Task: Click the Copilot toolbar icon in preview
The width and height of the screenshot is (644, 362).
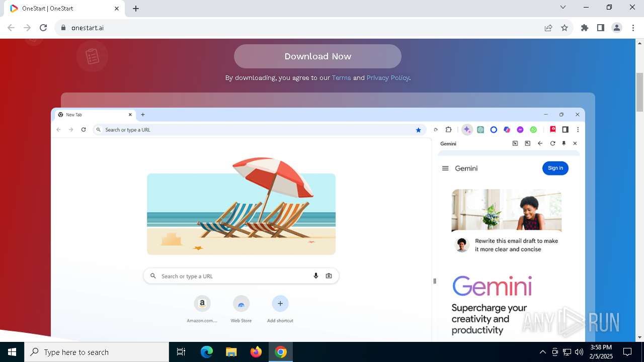Action: click(x=507, y=130)
